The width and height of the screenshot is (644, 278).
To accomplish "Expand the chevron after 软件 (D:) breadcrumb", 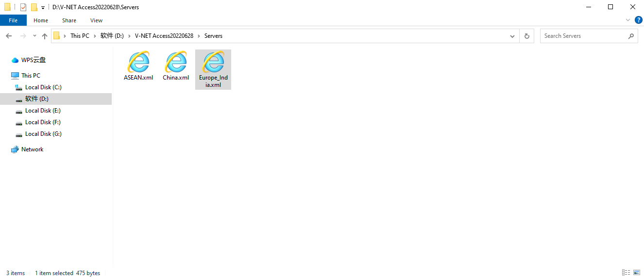I will 130,36.
